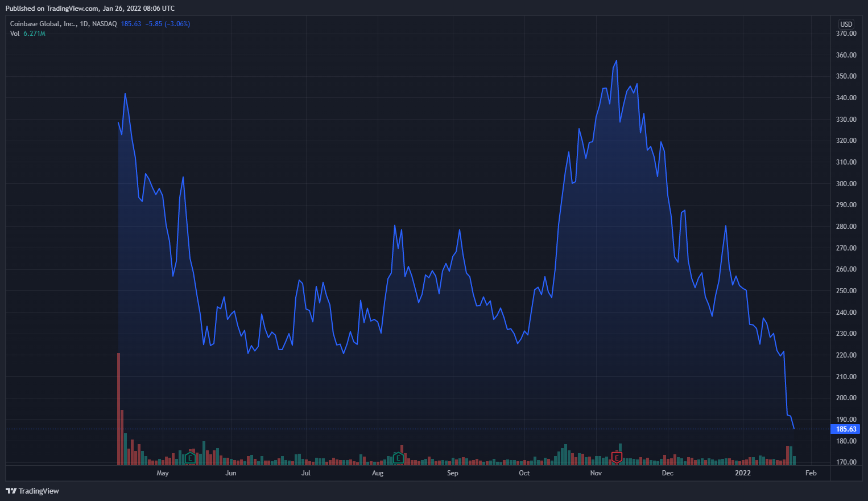
Task: Click the Nov label on time axis
Action: (596, 473)
